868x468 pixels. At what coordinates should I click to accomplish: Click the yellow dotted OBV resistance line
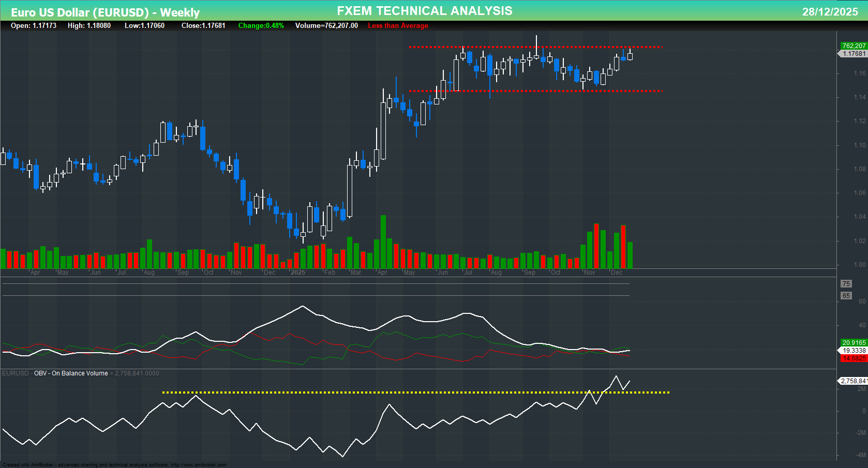pyautogui.click(x=414, y=392)
